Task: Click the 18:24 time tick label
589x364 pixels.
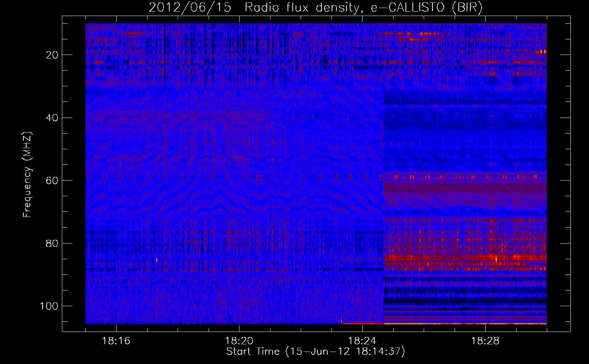Action: (x=362, y=341)
